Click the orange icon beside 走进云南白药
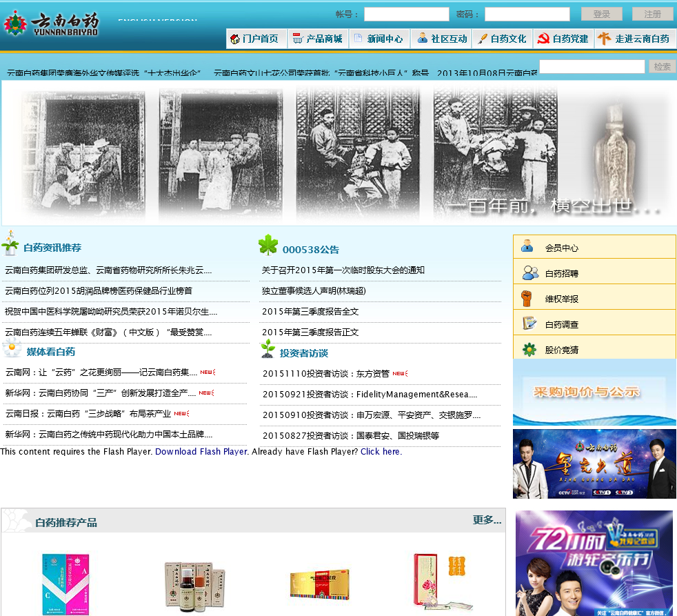The width and height of the screenshot is (677, 616). tap(604, 39)
